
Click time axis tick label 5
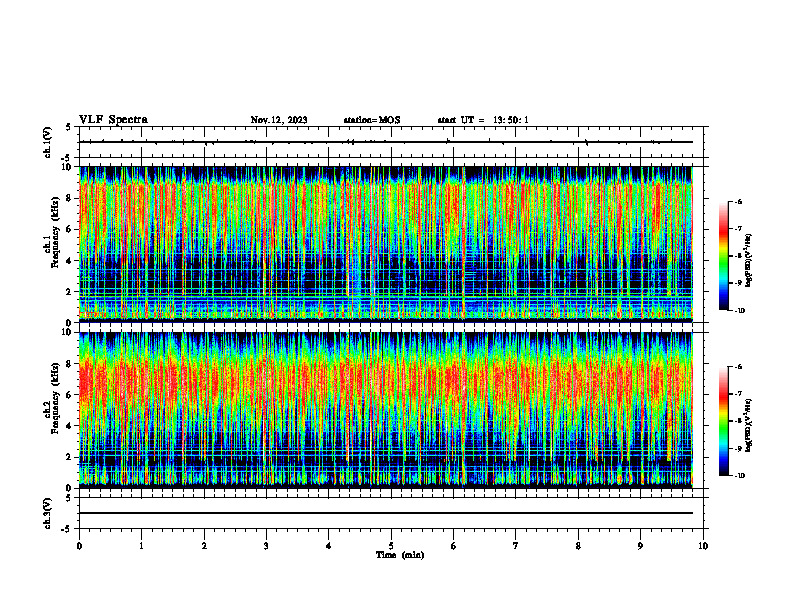pyautogui.click(x=391, y=546)
